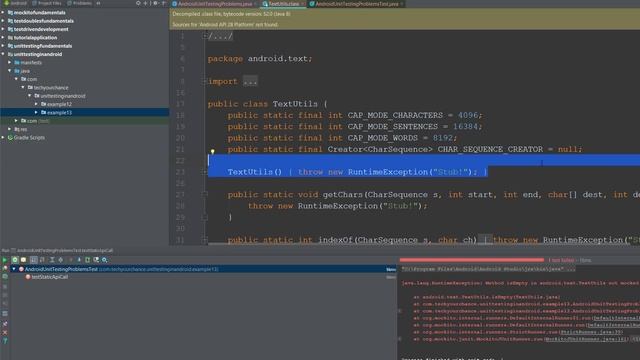Expand the testdoublesfundamentals module
The width and height of the screenshot is (640, 360).
tap(3, 21)
